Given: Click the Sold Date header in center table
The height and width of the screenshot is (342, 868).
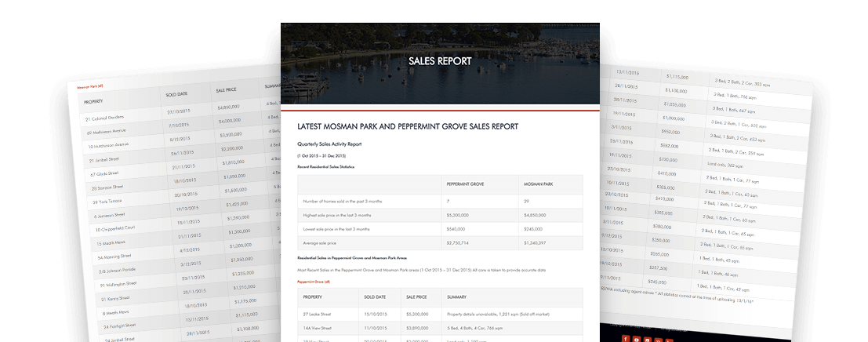Looking at the screenshot, I should click(375, 297).
